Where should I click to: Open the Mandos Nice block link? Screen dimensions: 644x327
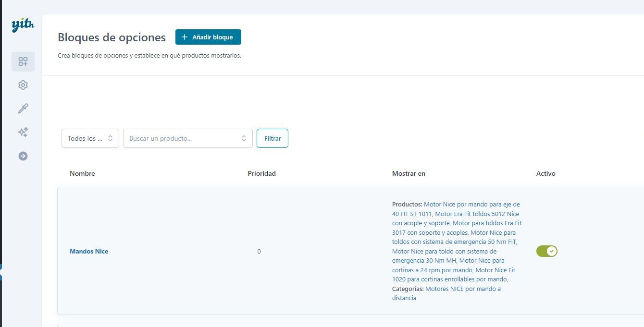89,251
